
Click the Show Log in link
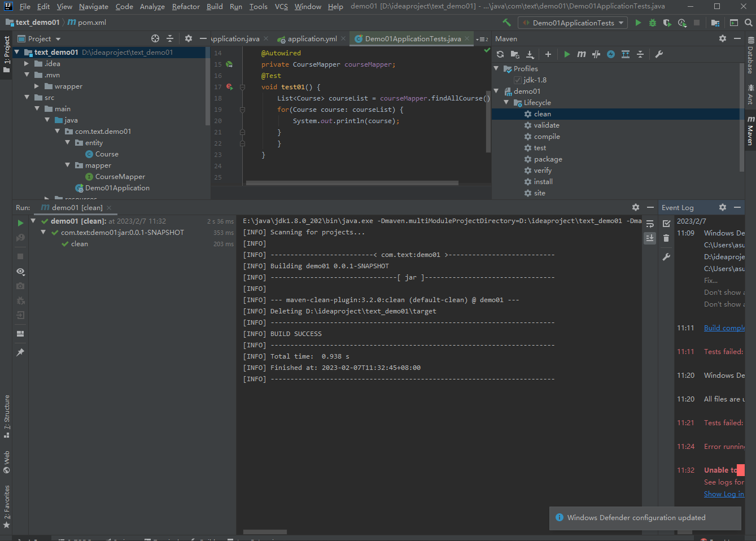pos(724,494)
